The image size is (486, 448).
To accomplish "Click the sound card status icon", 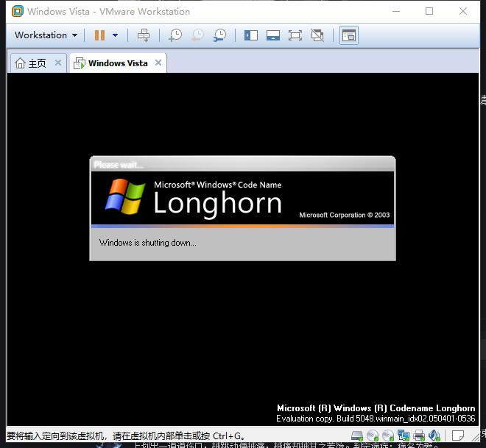I will [x=434, y=436].
